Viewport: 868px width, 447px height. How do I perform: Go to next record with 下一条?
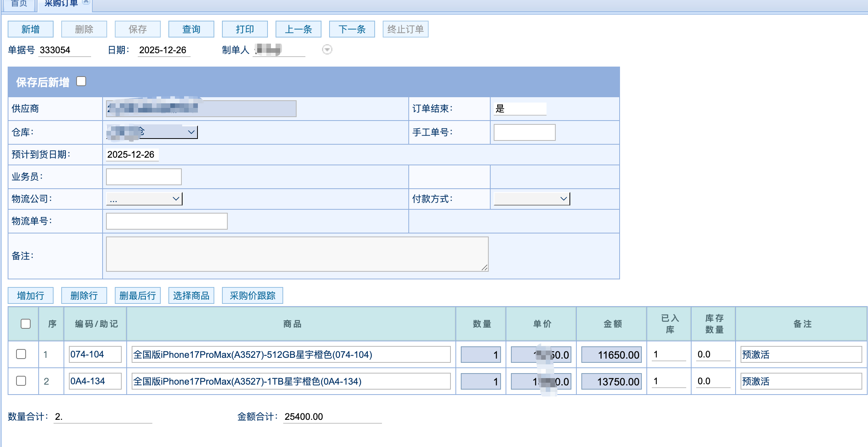tap(352, 29)
